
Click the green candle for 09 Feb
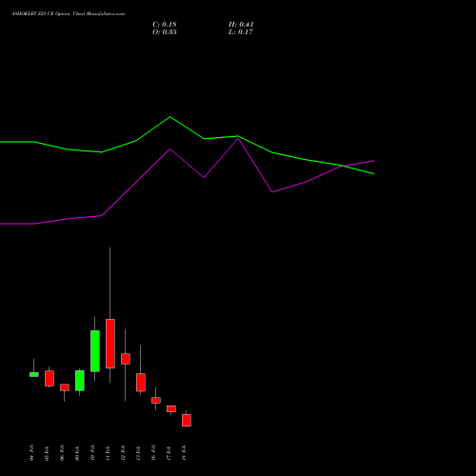pyautogui.click(x=80, y=381)
